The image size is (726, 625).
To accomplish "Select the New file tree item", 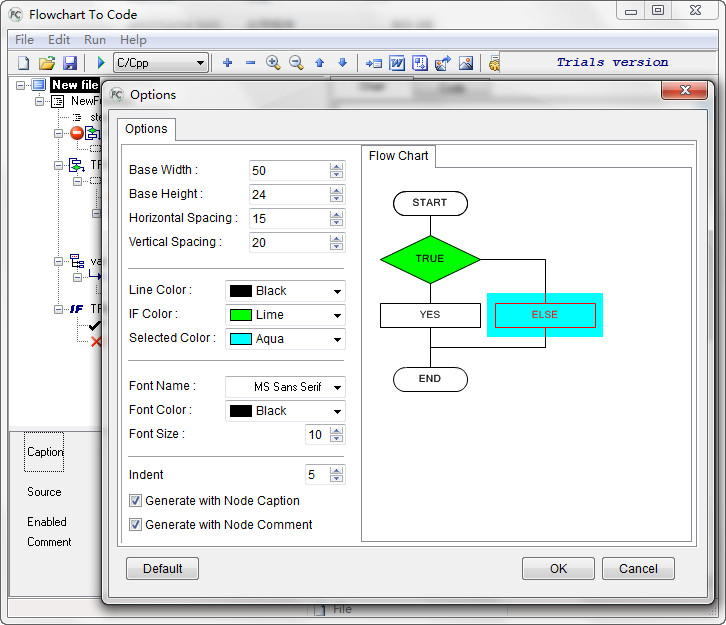I will click(x=75, y=85).
